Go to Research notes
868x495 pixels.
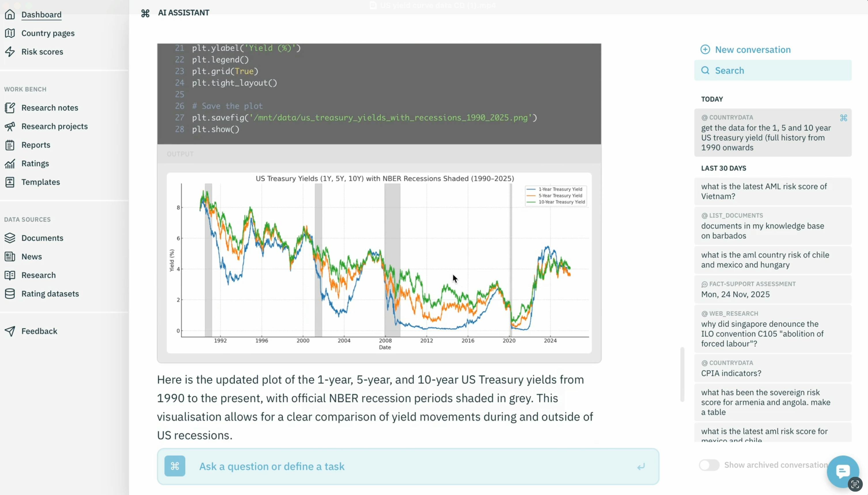click(x=50, y=108)
